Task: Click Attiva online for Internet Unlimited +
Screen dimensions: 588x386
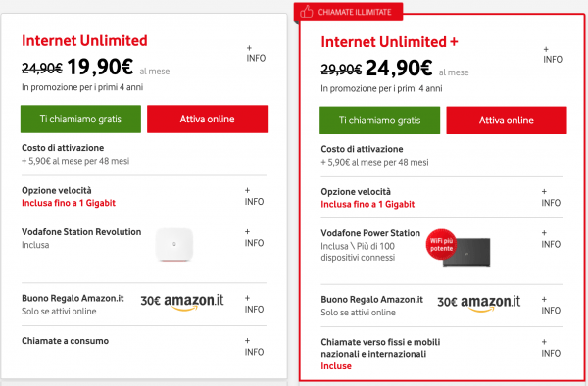Action: click(507, 121)
